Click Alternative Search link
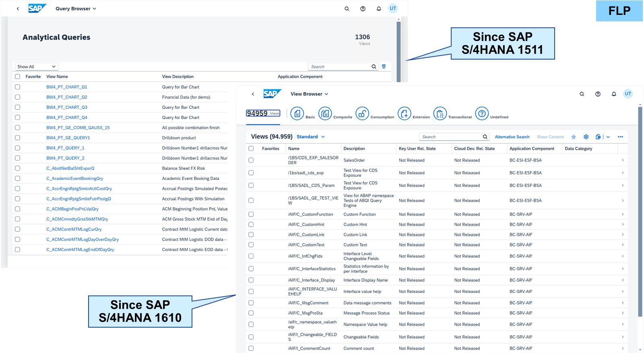This screenshot has height=353, width=644. [x=512, y=137]
